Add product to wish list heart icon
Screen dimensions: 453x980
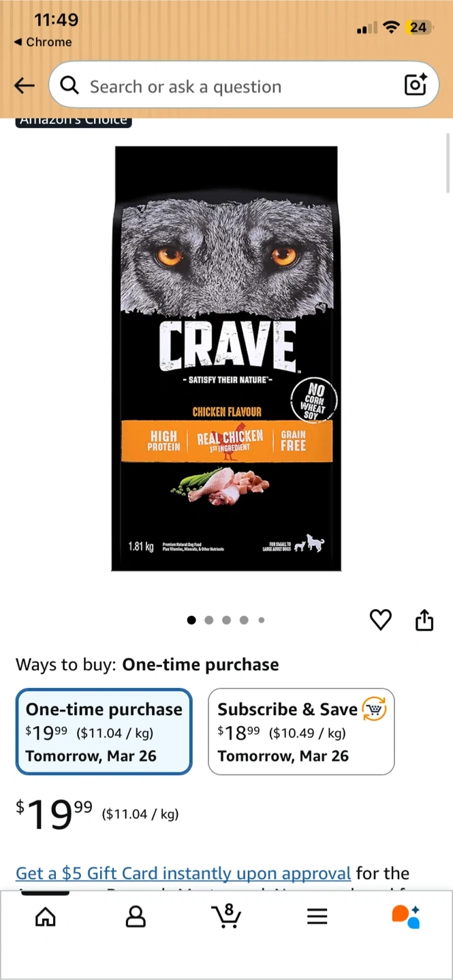click(381, 620)
